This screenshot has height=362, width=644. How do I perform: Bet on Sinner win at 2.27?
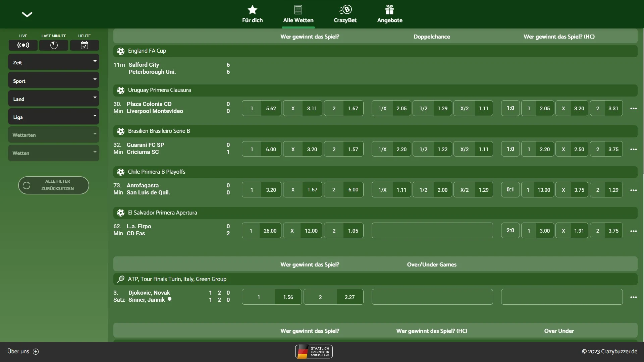coord(333,297)
